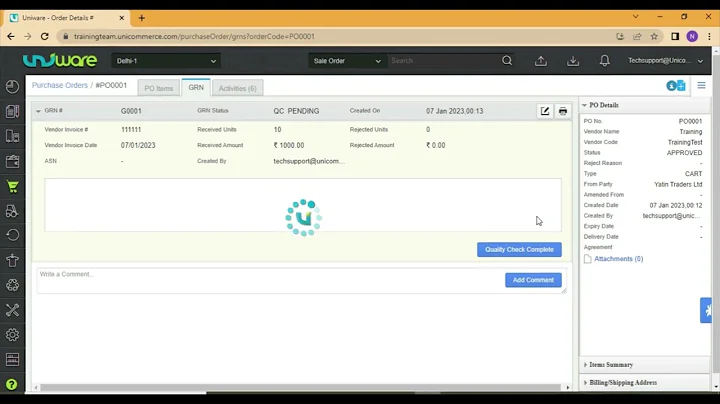Open the Techsupport user account dropdown

[x=665, y=61]
